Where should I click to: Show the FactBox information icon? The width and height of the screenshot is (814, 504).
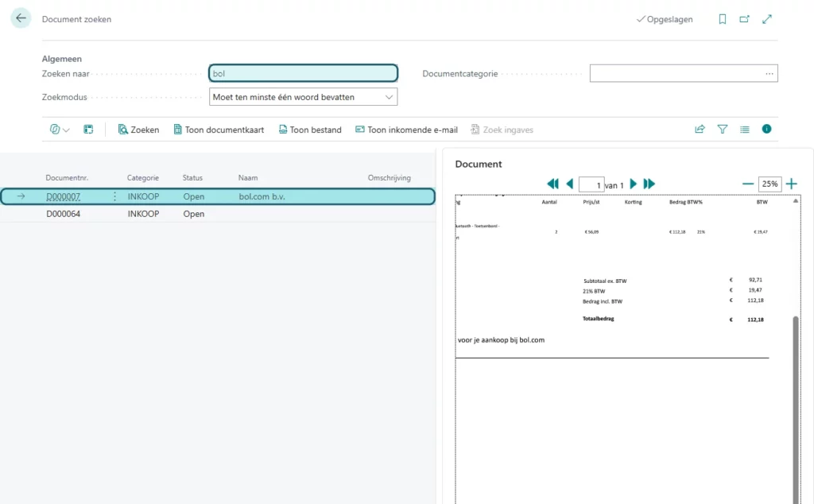767,129
